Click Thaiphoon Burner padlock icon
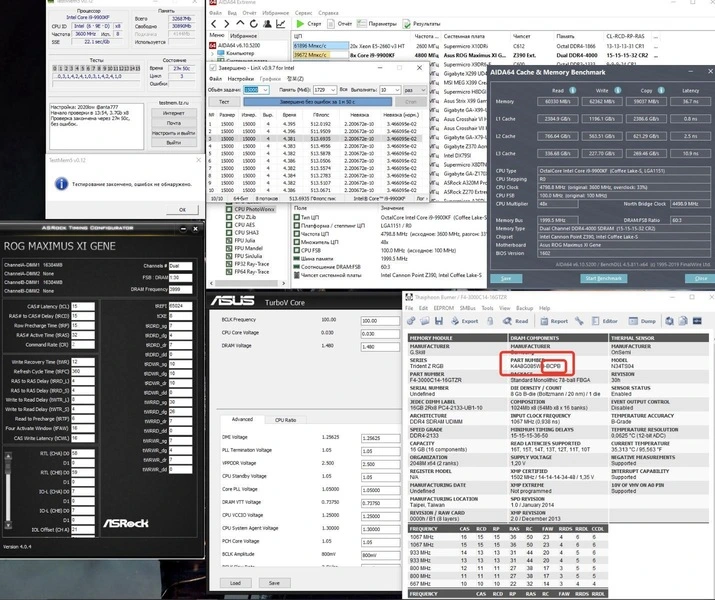 pos(490,321)
